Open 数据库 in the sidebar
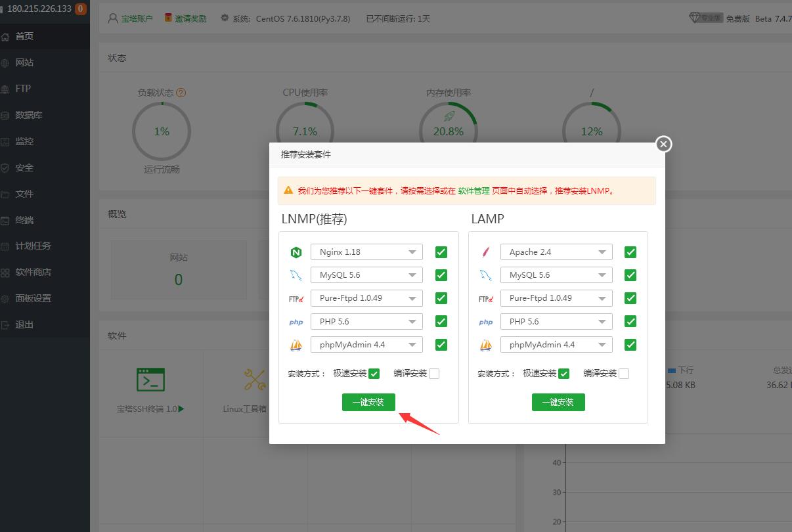 pyautogui.click(x=45, y=115)
